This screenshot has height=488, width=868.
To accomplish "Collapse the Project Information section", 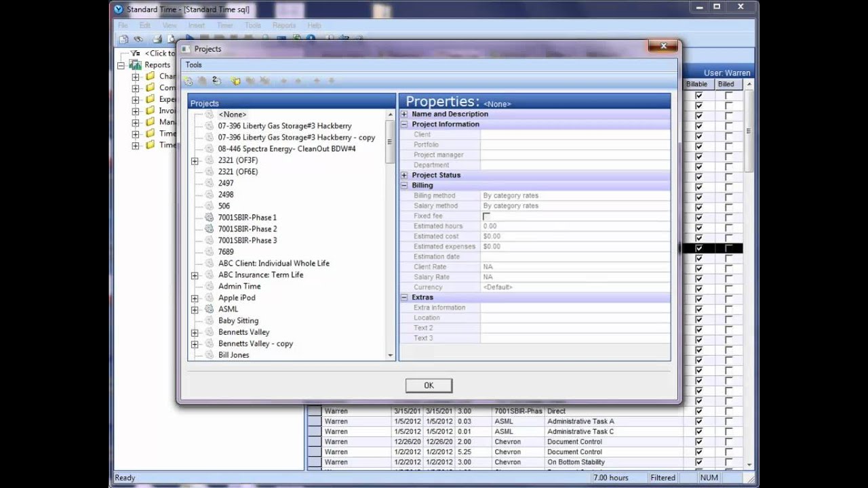I will (405, 125).
